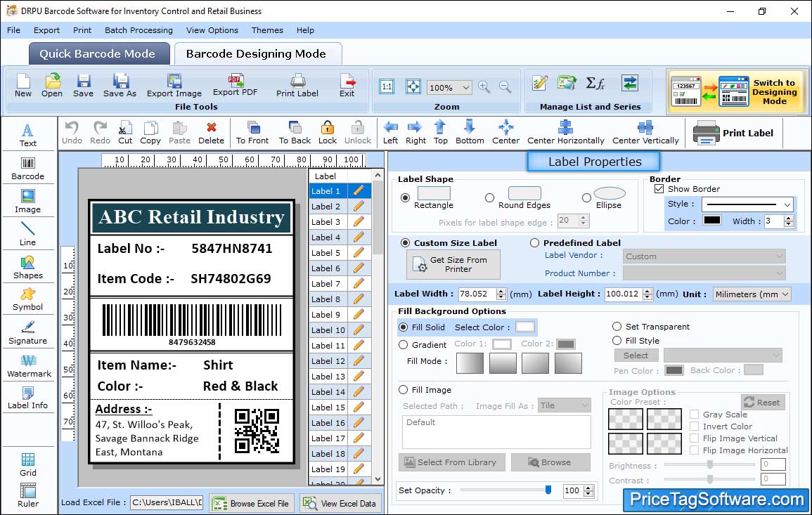Open border Style dropdown
This screenshot has width=812, height=515.
787,205
